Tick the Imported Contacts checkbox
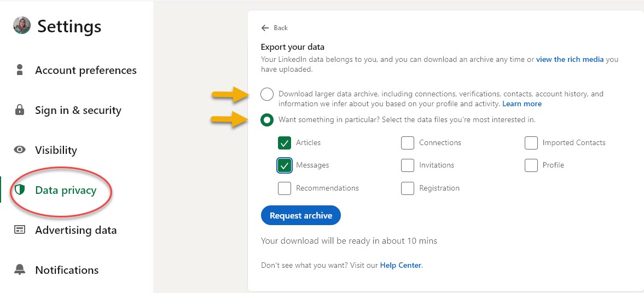This screenshot has width=644, height=293. coord(531,143)
